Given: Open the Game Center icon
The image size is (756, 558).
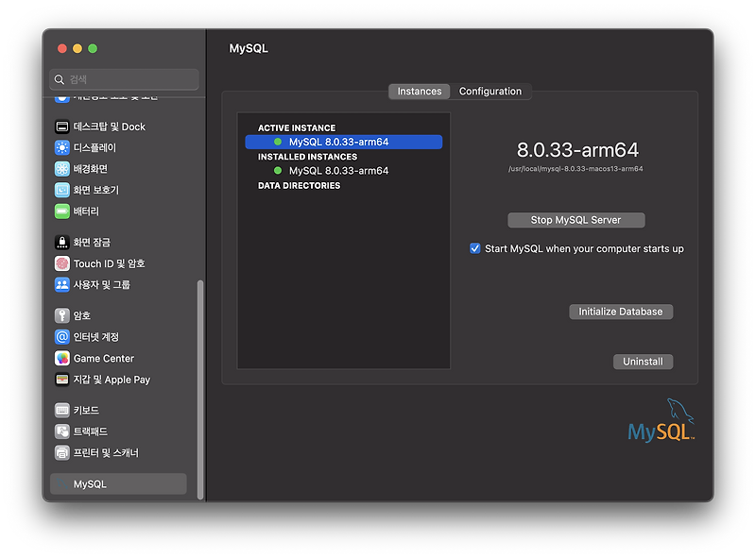Looking at the screenshot, I should (61, 358).
